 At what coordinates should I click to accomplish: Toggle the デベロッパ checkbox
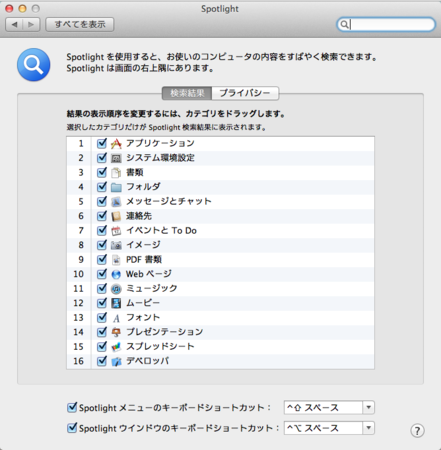tap(102, 361)
